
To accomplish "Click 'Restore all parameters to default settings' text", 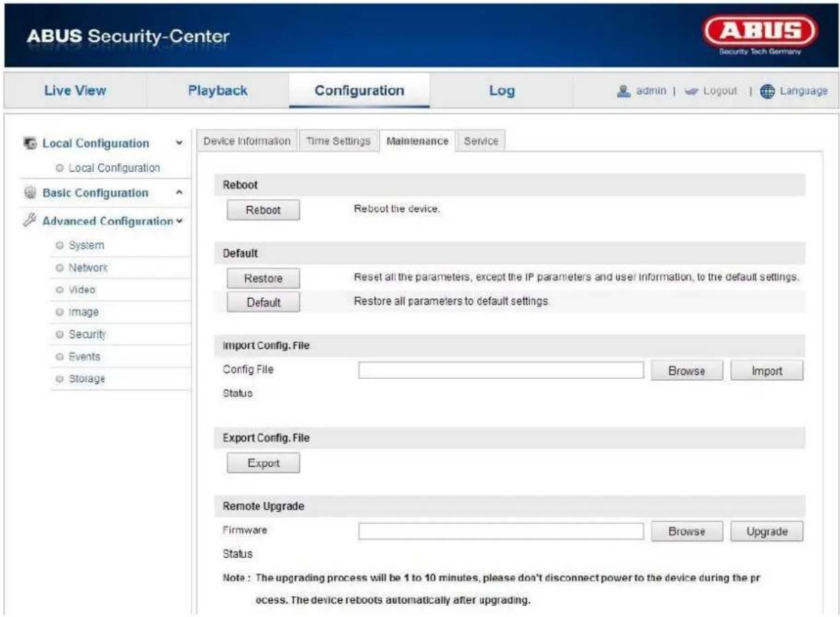I will 452,301.
